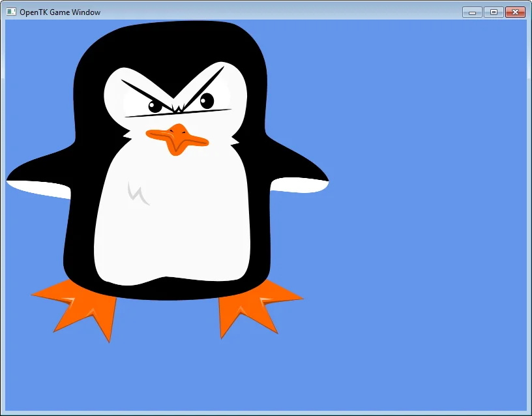532x416 pixels.
Task: Click the OpenTK window icon in title bar
Action: (x=11, y=12)
